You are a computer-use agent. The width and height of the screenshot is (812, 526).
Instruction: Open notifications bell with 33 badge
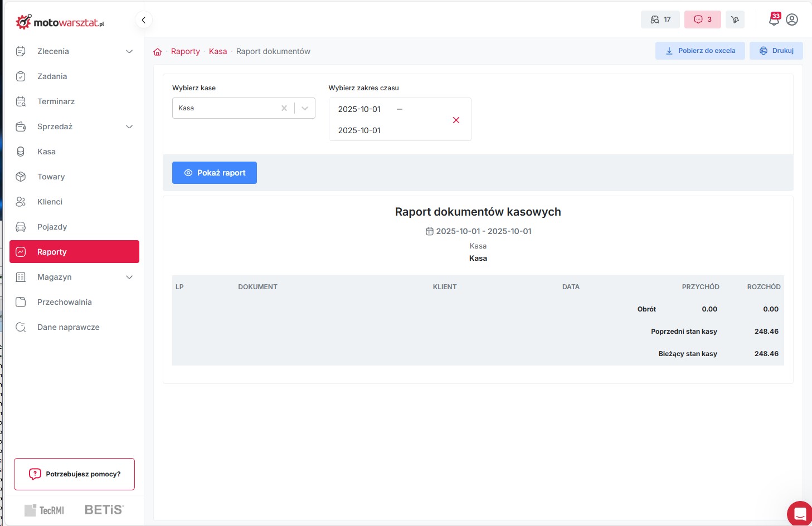[774, 20]
